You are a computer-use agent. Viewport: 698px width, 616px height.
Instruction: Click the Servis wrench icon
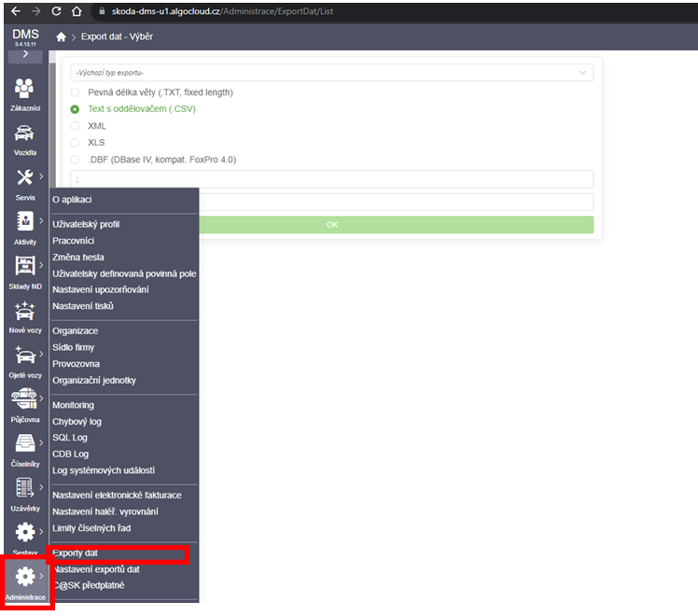[x=26, y=177]
